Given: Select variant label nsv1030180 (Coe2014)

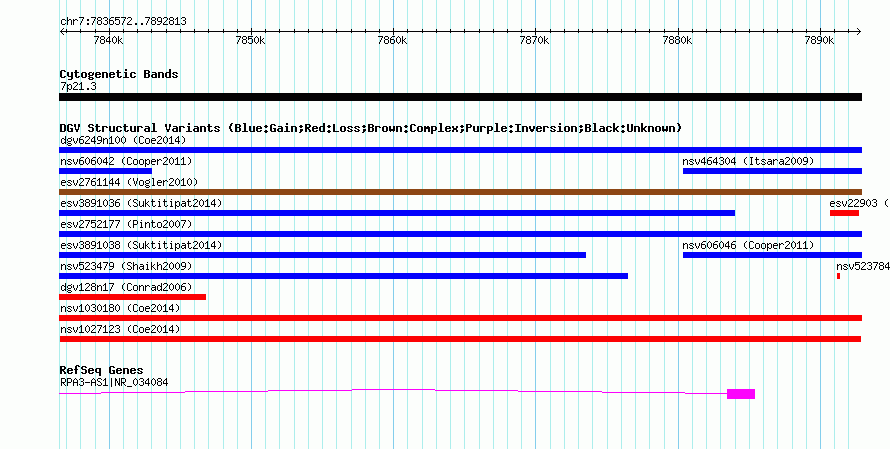Looking at the screenshot, I should pyautogui.click(x=120, y=308).
